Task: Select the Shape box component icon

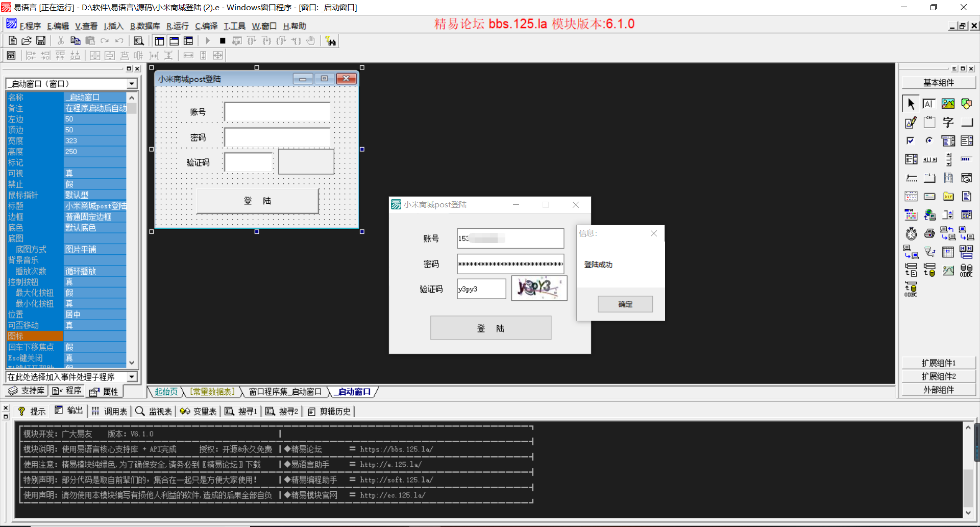Action: (966, 104)
